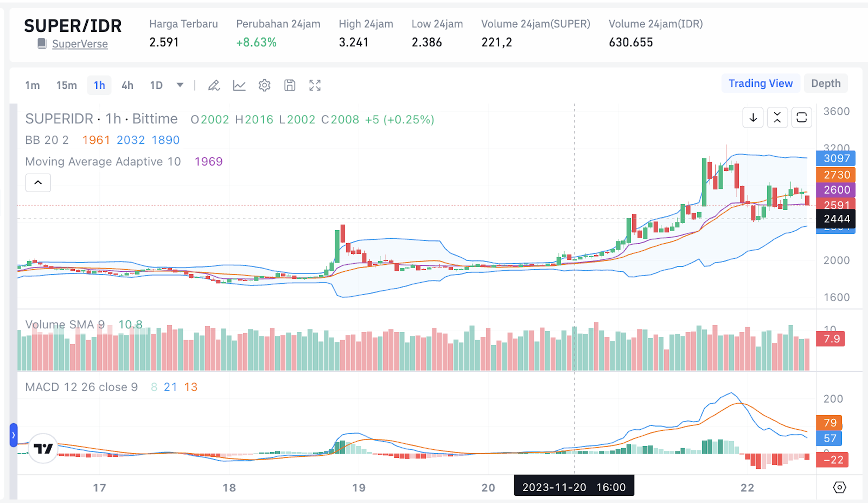This screenshot has height=503, width=868.
Task: Select the 1h timeframe
Action: coord(99,85)
